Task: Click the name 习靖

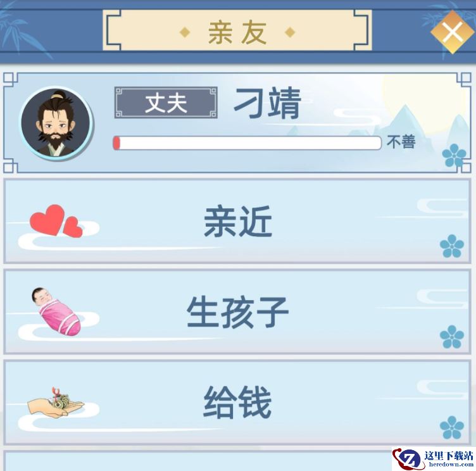Action: [x=268, y=103]
